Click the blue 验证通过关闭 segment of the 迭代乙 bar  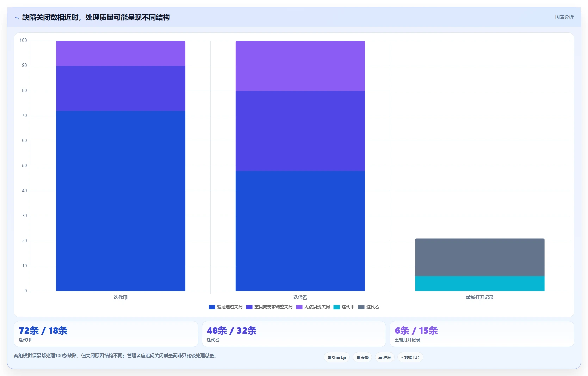coord(300,231)
